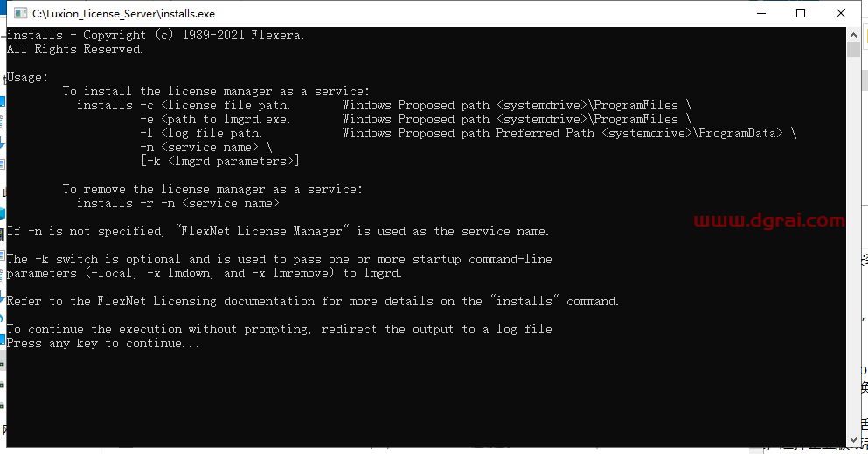Click the Copyright 1989-2021 Flexera line
This screenshot has width=868, height=454.
(156, 36)
